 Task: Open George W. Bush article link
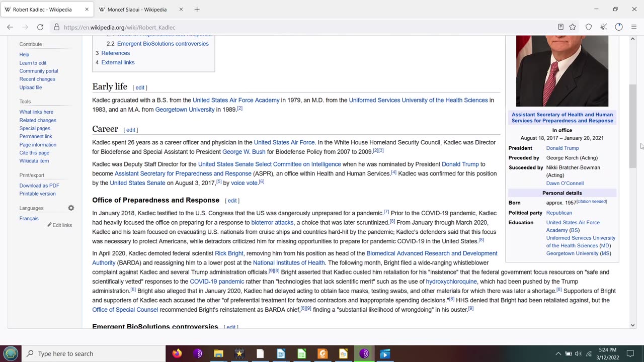click(244, 151)
